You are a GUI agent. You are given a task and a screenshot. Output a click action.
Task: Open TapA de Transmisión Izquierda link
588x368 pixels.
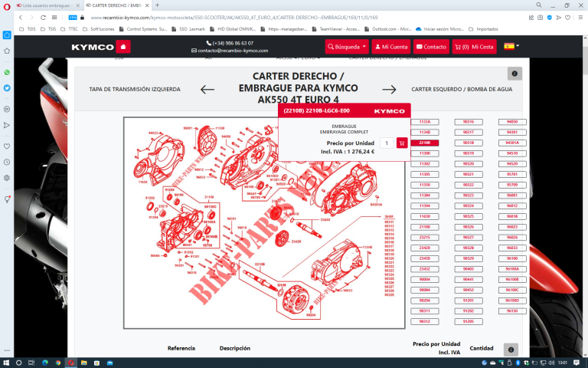(135, 89)
